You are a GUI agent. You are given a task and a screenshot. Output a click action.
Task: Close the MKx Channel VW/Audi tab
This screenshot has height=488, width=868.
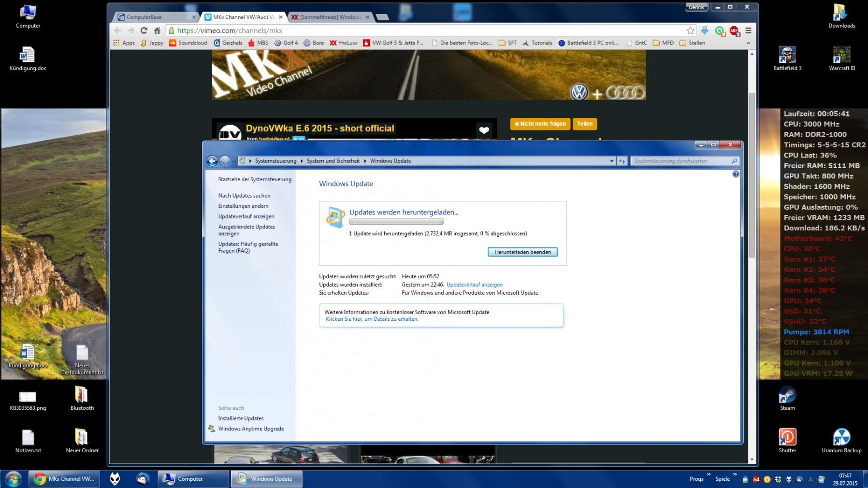281,17
